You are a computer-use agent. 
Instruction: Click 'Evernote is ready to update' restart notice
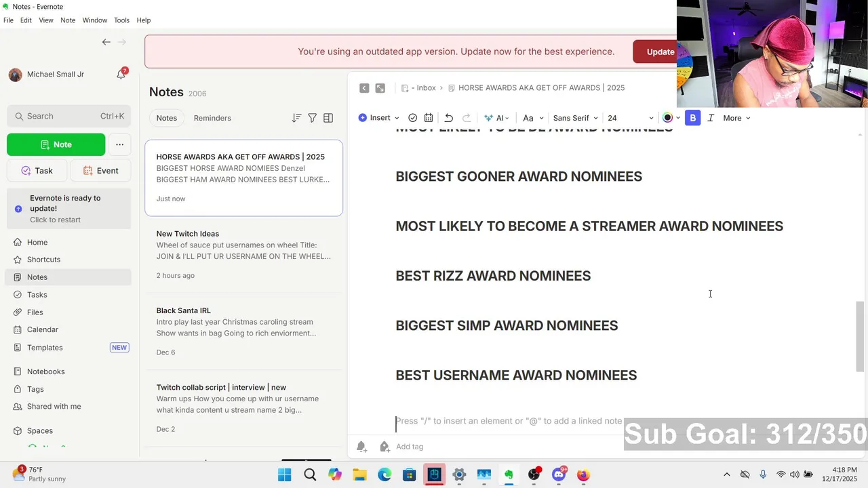pos(68,209)
